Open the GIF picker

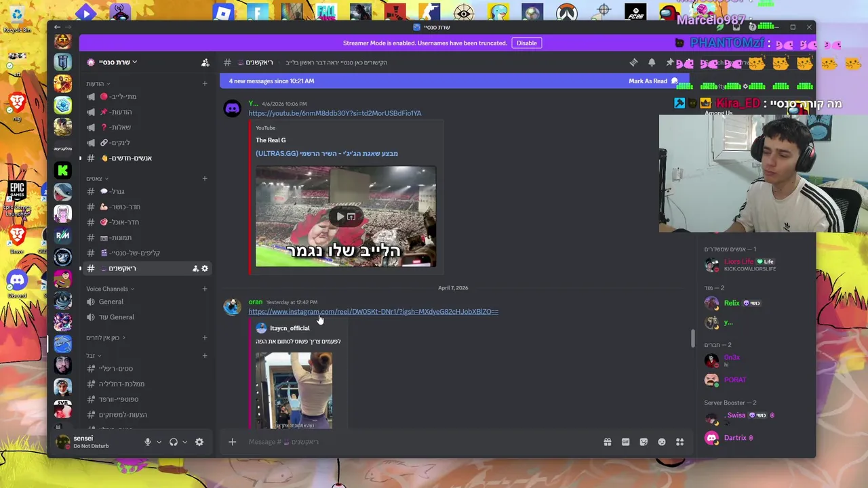point(625,442)
